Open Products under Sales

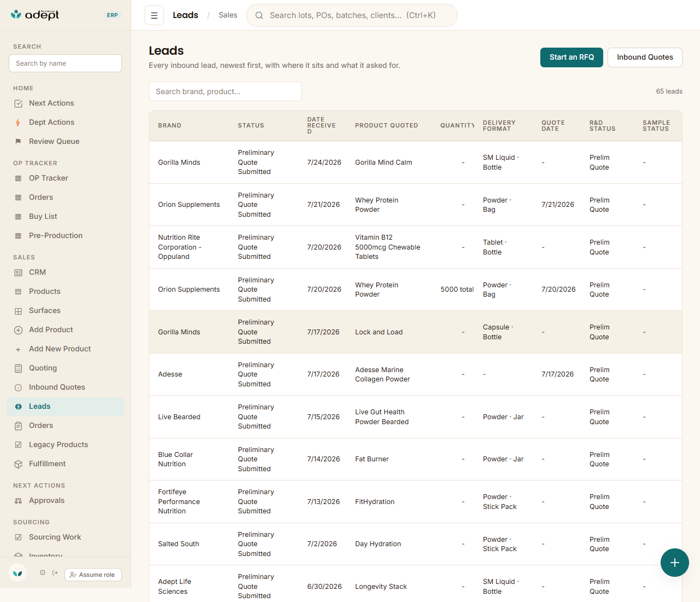[x=66, y=292]
